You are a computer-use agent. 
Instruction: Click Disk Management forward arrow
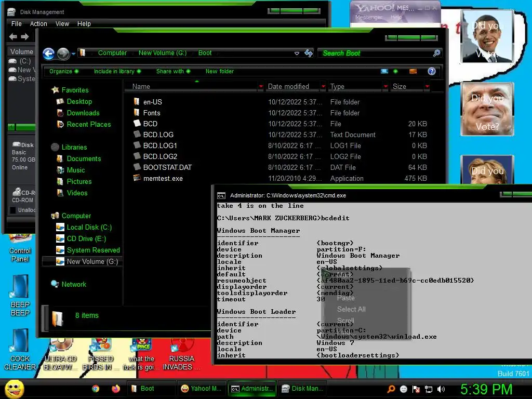point(25,36)
